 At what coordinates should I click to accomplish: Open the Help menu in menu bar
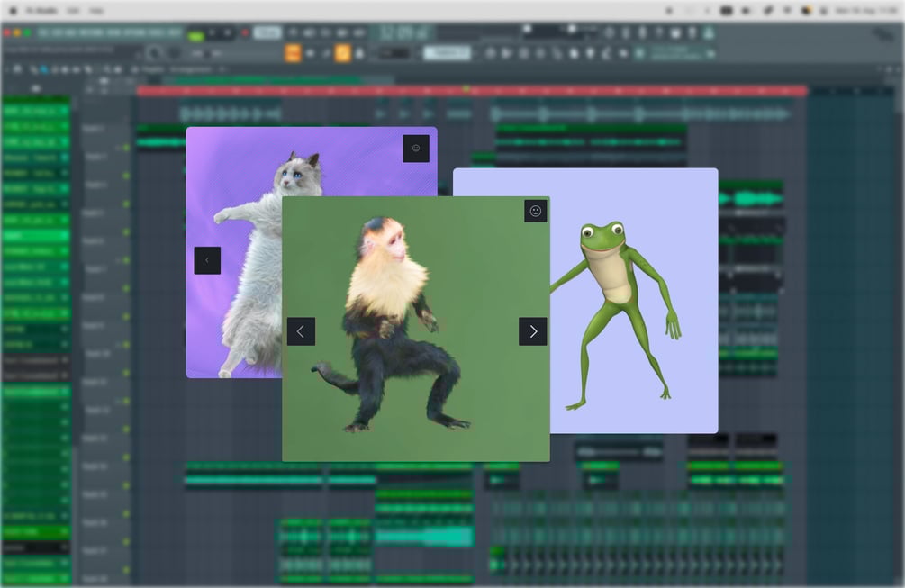(x=95, y=11)
